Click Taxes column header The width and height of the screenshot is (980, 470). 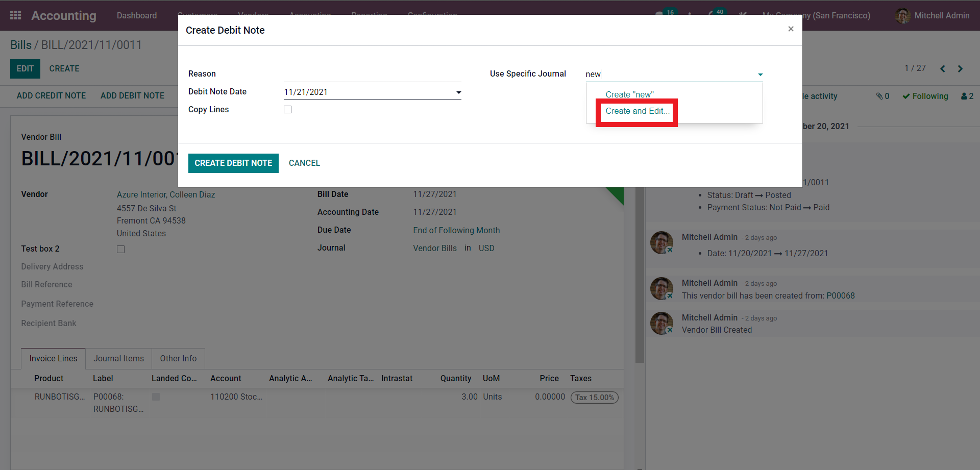(581, 379)
